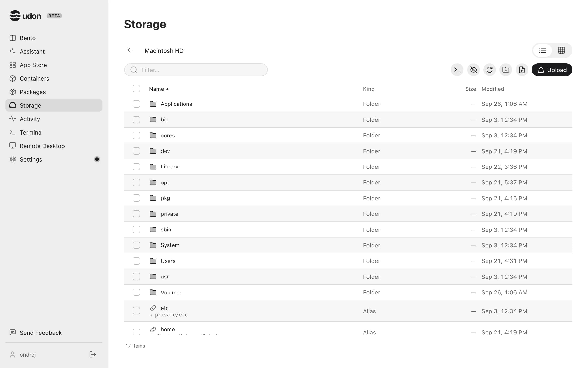This screenshot has width=588, height=368.
Task: Open the private folder
Action: coord(169,214)
